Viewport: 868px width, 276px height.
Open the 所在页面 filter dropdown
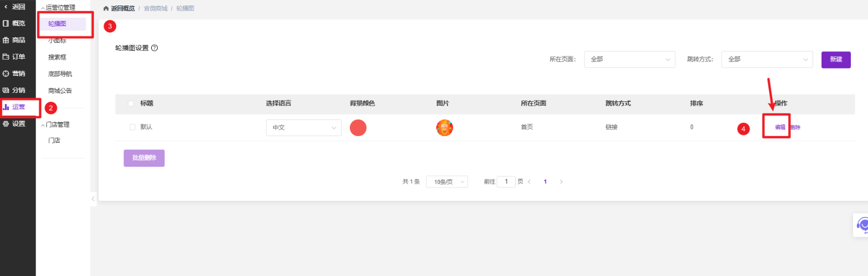point(629,60)
